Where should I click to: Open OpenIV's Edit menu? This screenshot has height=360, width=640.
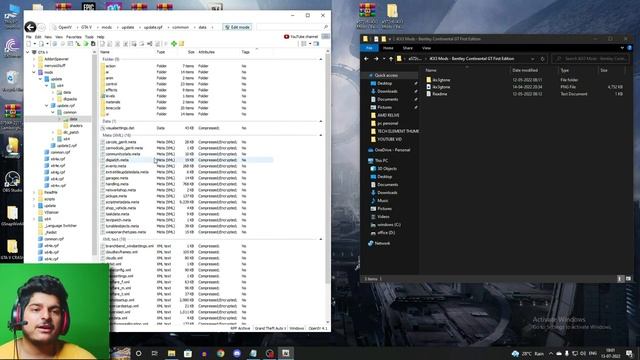38,37
